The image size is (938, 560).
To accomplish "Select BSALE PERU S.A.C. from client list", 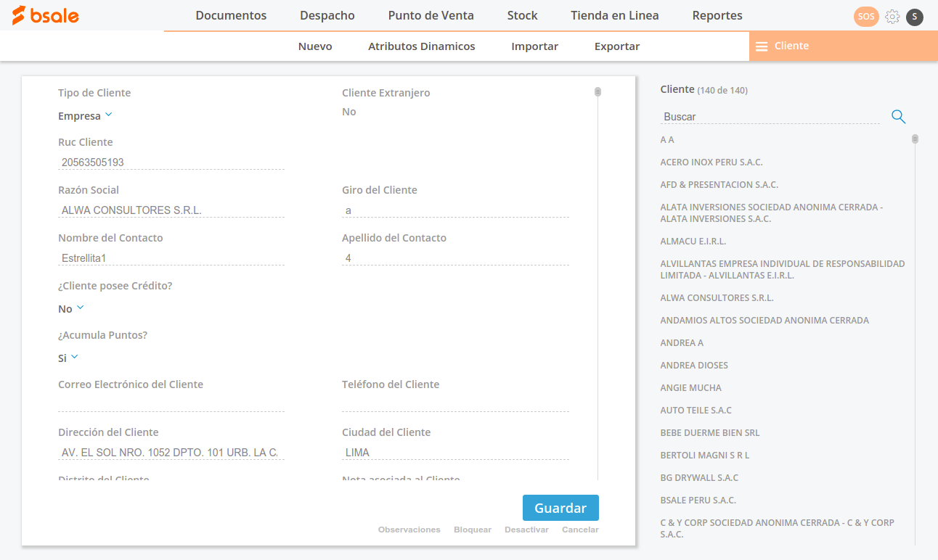I will (x=698, y=500).
